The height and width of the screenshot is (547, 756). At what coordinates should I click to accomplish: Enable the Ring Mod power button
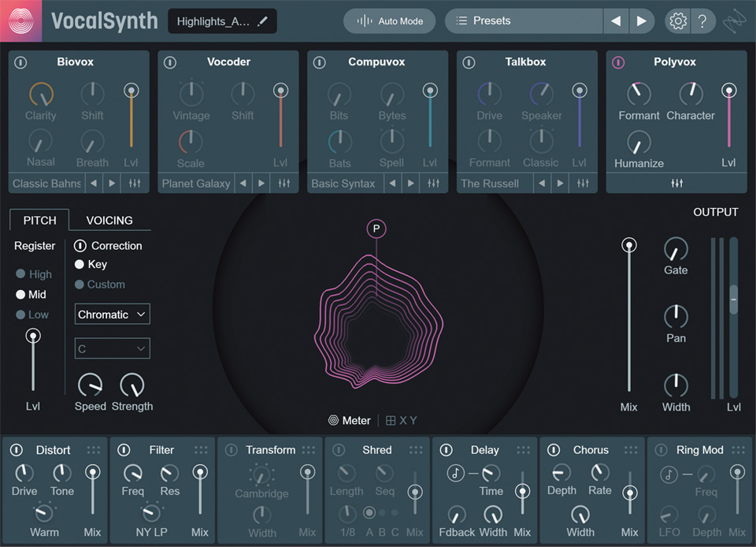[x=661, y=450]
